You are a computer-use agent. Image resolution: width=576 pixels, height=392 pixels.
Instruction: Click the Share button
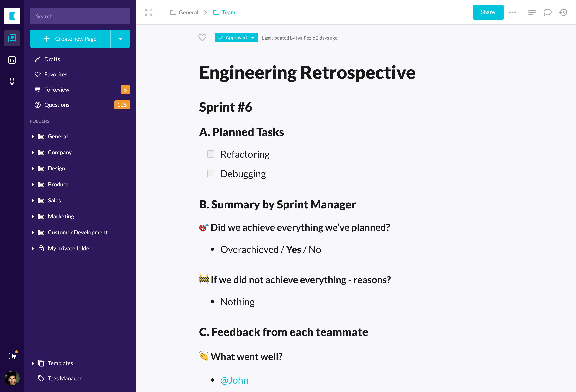(x=488, y=12)
